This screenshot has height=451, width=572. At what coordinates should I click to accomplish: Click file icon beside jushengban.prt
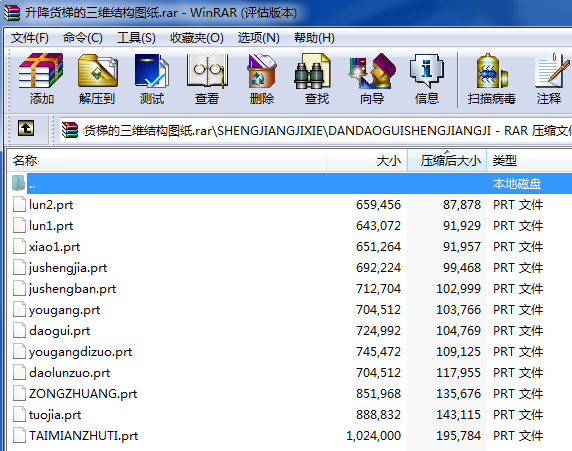point(19,288)
